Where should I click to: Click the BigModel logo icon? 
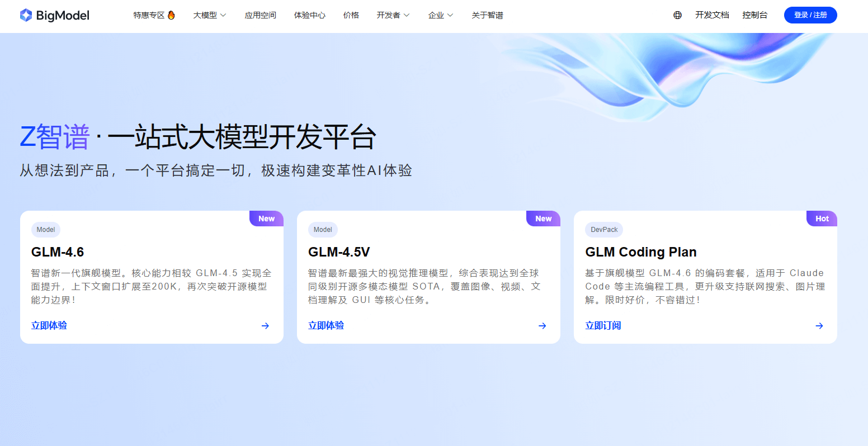click(25, 15)
